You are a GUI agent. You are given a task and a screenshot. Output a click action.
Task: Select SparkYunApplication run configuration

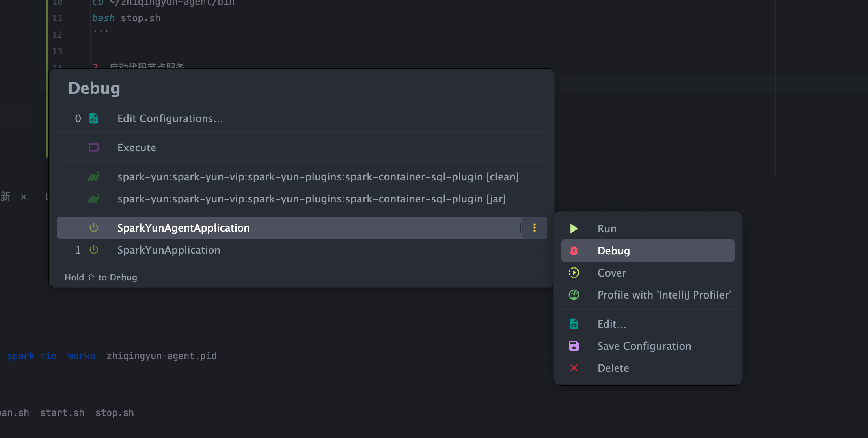click(169, 250)
